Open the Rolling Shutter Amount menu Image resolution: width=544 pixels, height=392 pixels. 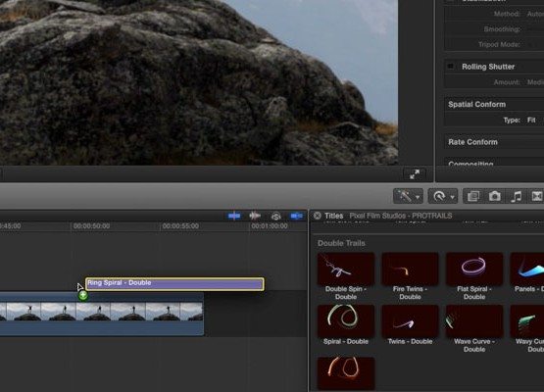pyautogui.click(x=535, y=82)
